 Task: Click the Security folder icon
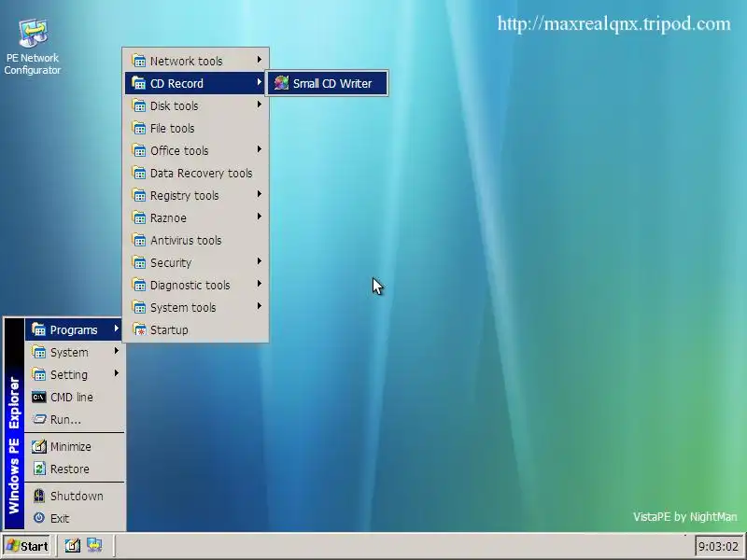138,262
